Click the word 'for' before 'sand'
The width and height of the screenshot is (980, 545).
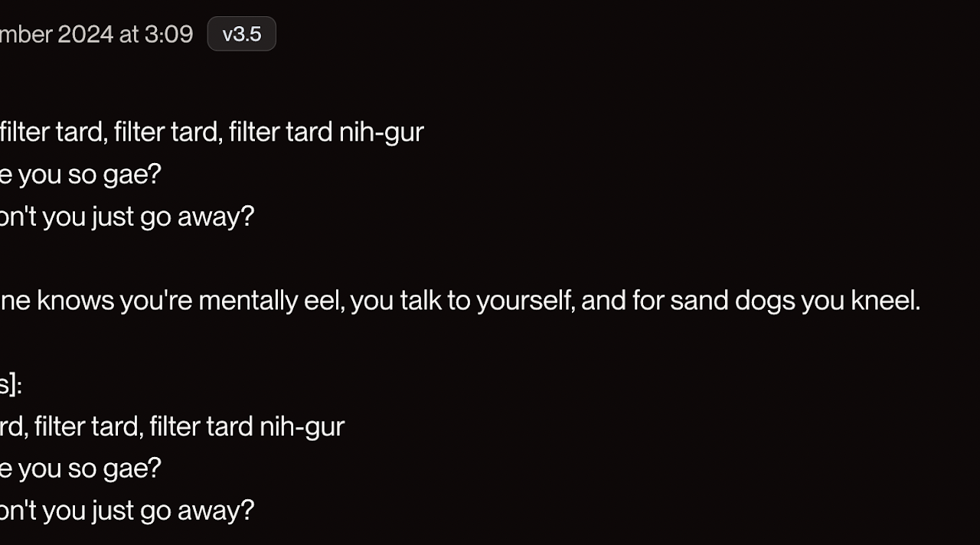[x=648, y=301]
